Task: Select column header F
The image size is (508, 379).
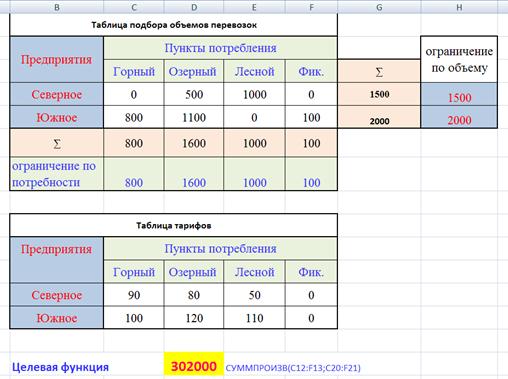Action: [311, 7]
